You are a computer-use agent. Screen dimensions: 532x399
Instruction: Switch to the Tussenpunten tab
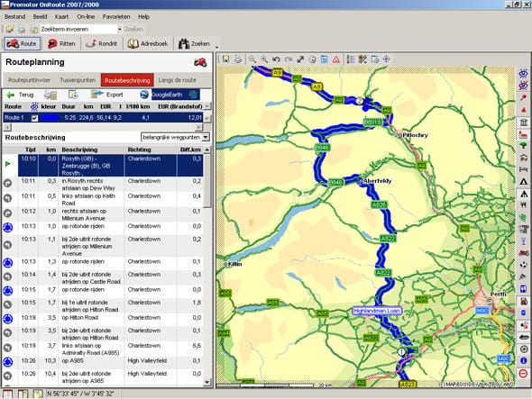(78, 80)
